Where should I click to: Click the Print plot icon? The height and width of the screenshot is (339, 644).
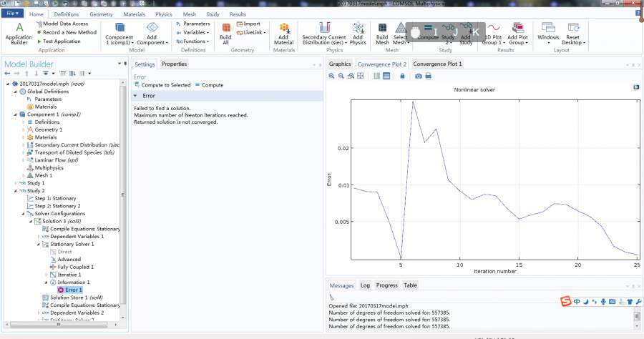coord(428,76)
